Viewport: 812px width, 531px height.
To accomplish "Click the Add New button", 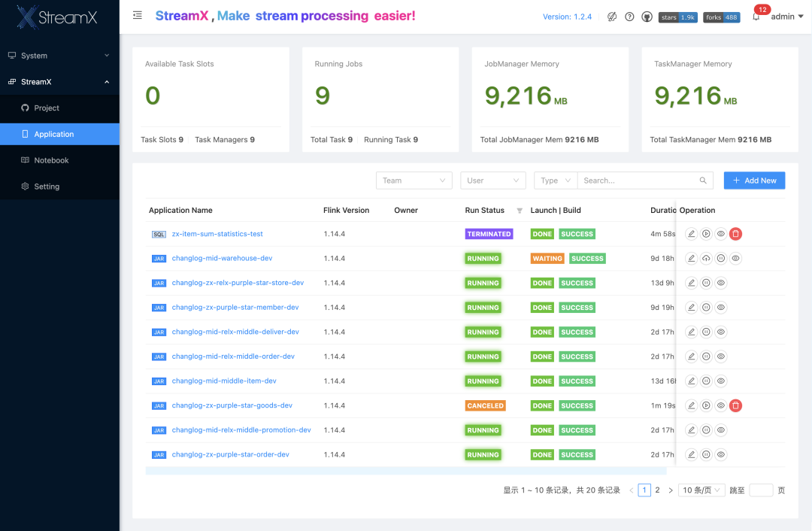I will (x=754, y=180).
